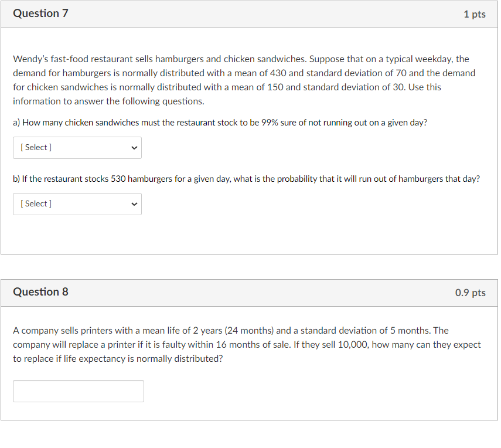Click the printer life expectancy paragraph

(246, 344)
